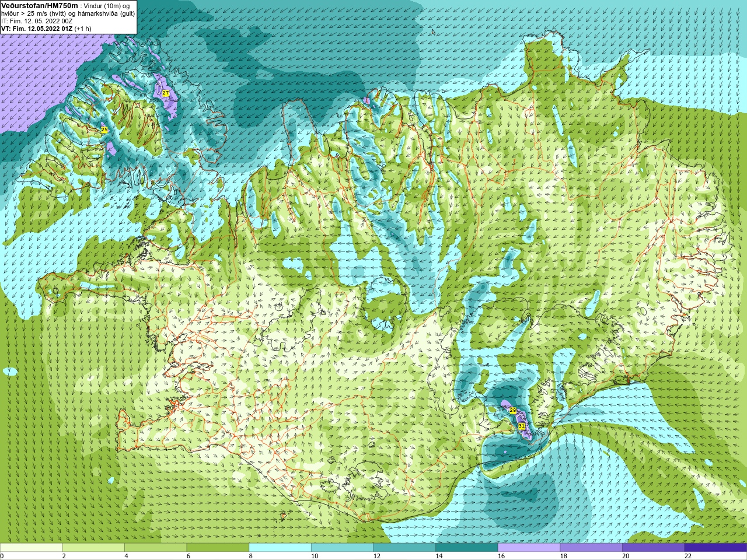Select the light green 2–4 legend swatch
The image size is (747, 560).
[x=93, y=548]
